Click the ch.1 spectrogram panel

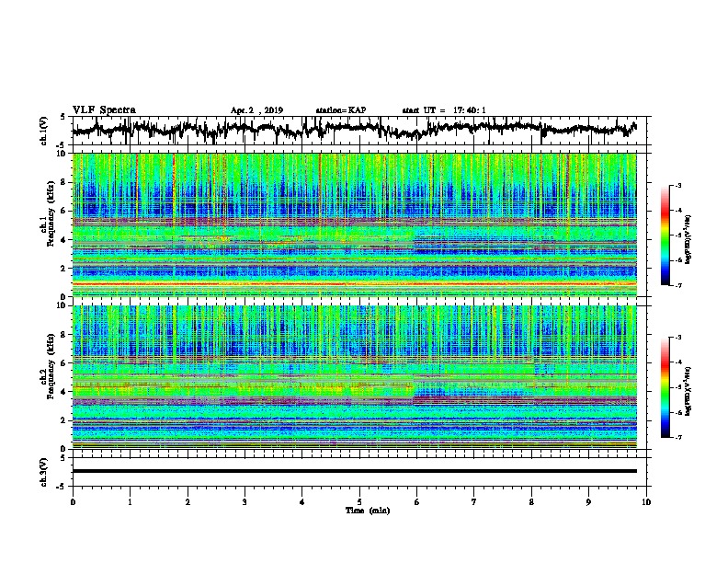[x=354, y=224]
